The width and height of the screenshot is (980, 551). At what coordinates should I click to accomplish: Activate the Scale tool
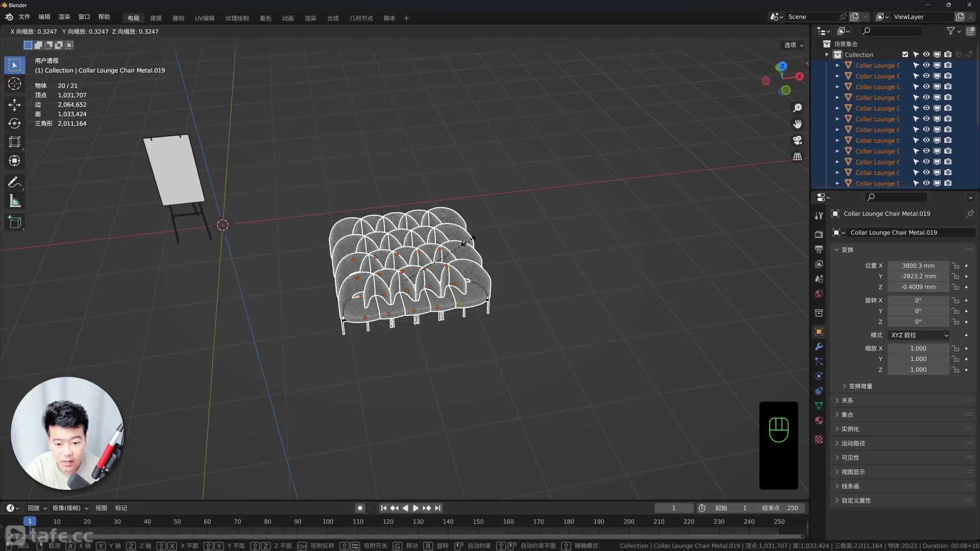(x=14, y=142)
